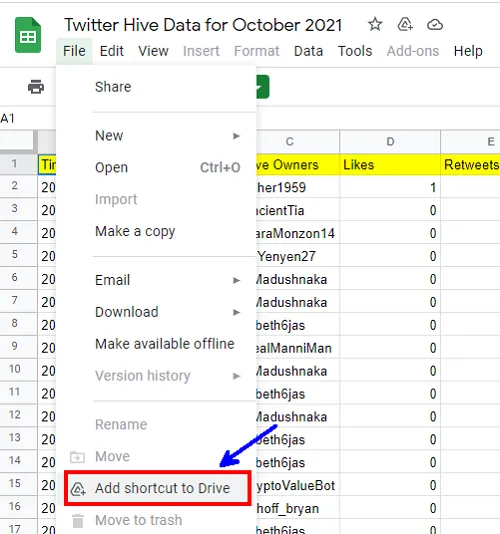This screenshot has height=534, width=500.
Task: Open the Help menu
Action: click(468, 51)
